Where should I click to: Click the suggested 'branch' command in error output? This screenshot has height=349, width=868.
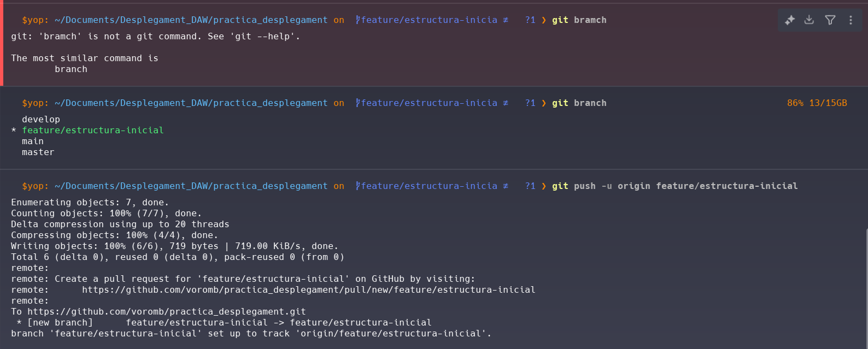click(71, 69)
